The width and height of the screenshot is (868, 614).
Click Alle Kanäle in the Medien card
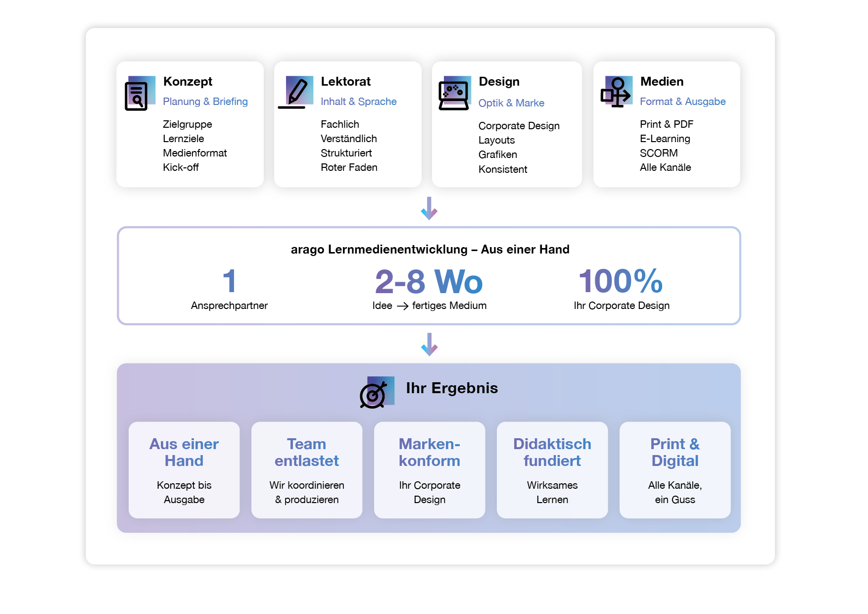[666, 167]
